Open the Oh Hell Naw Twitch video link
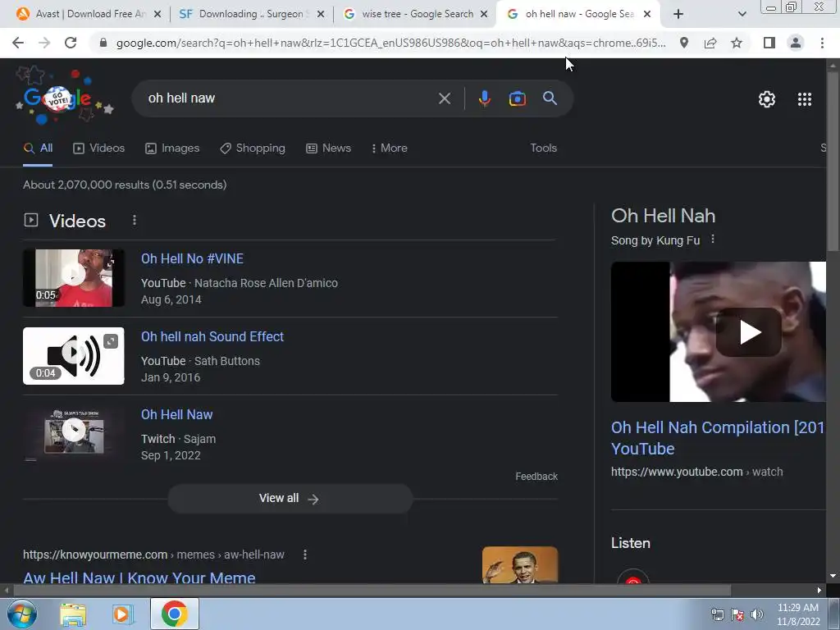 (177, 414)
